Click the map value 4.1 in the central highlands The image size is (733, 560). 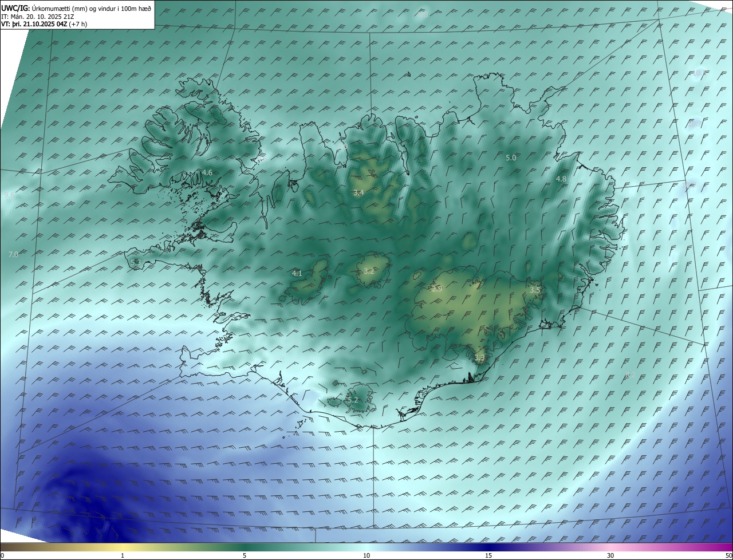click(x=297, y=274)
